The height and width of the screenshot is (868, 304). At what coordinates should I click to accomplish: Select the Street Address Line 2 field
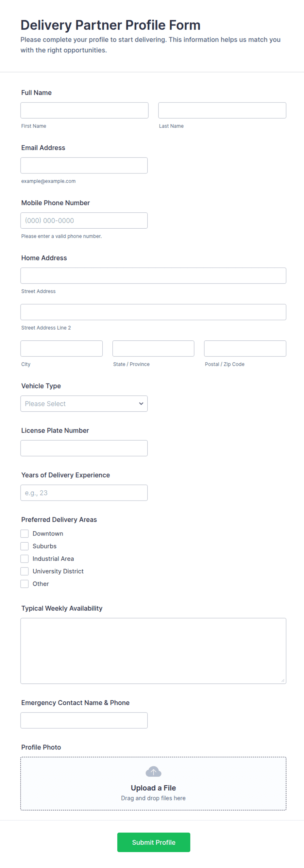pos(153,312)
